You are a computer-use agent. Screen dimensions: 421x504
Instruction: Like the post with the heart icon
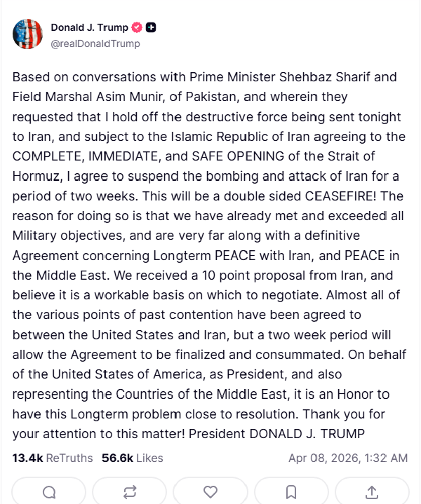pyautogui.click(x=210, y=491)
